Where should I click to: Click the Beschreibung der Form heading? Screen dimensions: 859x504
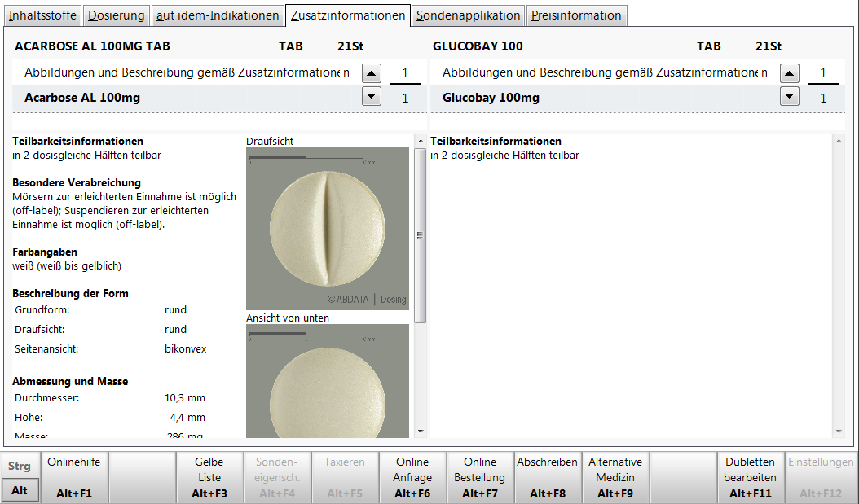point(70,293)
